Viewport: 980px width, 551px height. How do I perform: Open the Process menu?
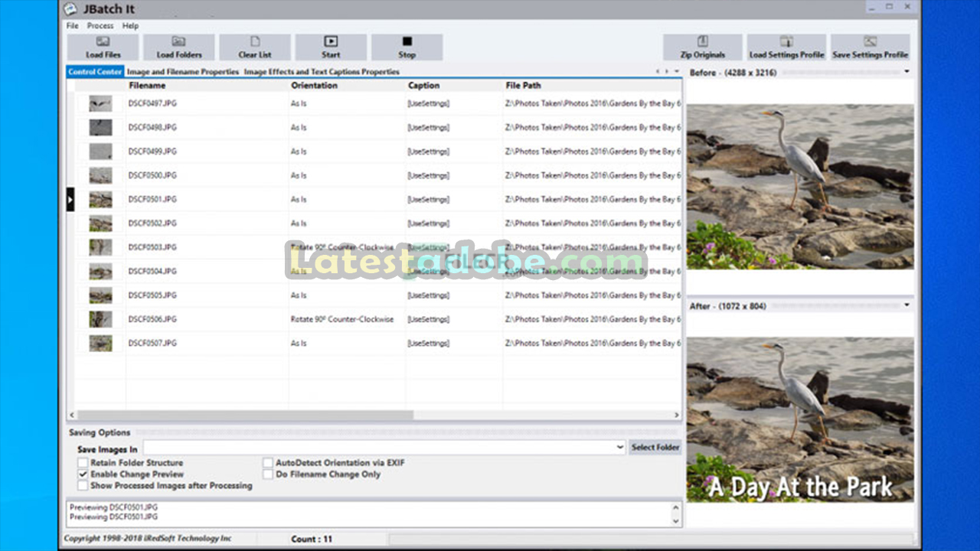click(x=100, y=25)
